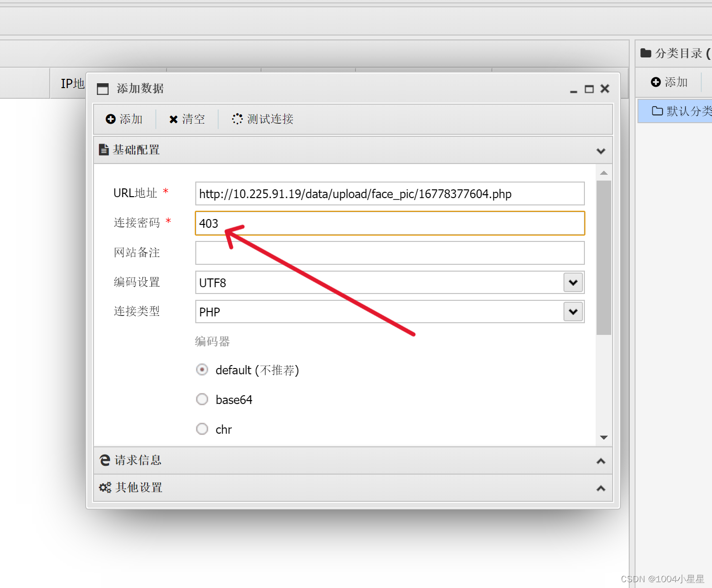Click the 测试连接 test connection button
Screen dimensions: 712x588
[x=263, y=119]
